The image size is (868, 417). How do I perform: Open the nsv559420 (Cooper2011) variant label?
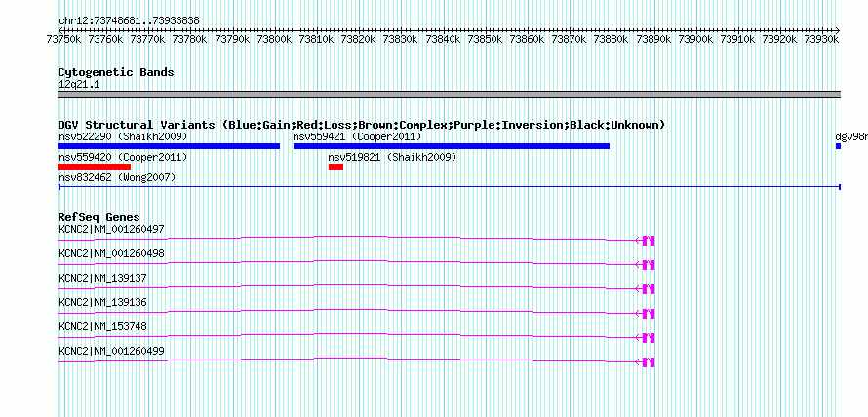click(x=123, y=158)
